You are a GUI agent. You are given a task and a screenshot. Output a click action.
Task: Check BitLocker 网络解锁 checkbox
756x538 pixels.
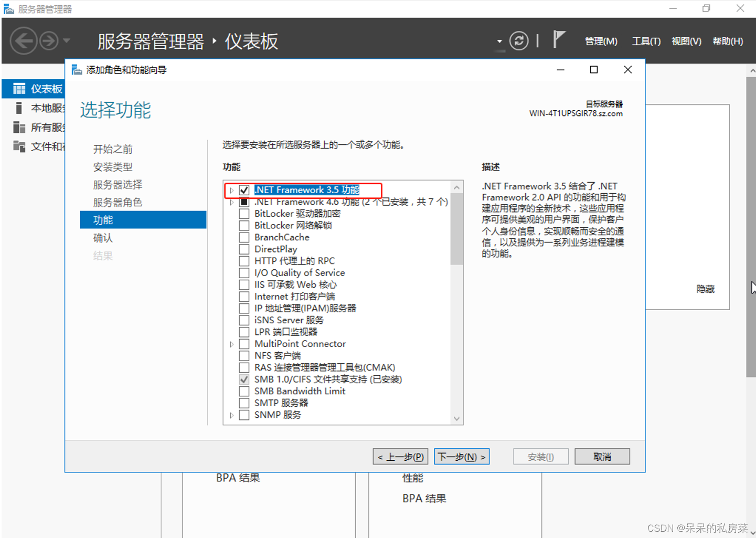coord(244,226)
